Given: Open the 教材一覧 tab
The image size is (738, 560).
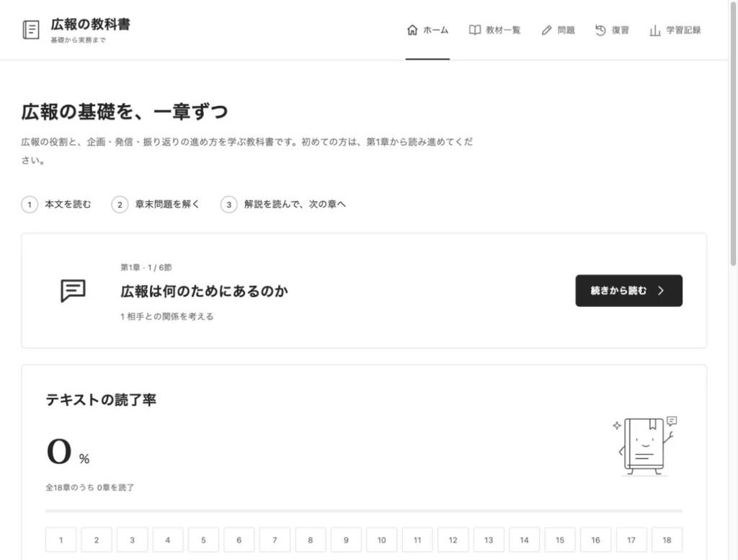Looking at the screenshot, I should click(x=494, y=30).
